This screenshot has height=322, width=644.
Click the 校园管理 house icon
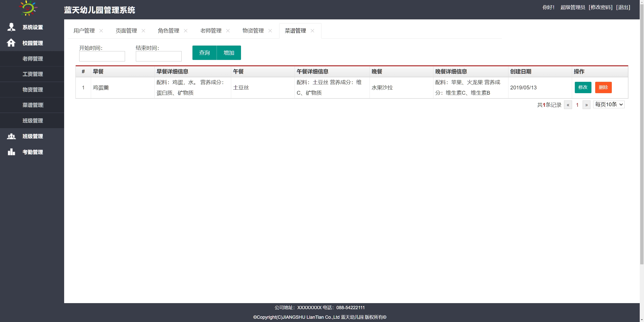pos(11,43)
